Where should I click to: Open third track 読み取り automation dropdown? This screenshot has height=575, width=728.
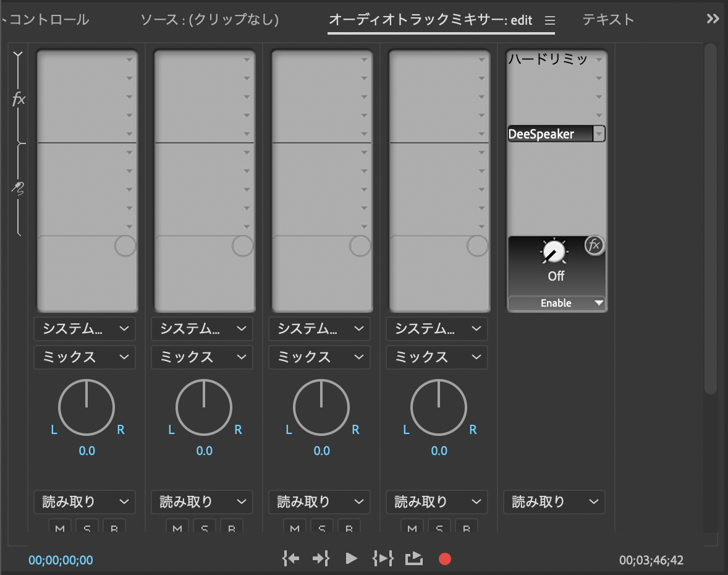320,501
